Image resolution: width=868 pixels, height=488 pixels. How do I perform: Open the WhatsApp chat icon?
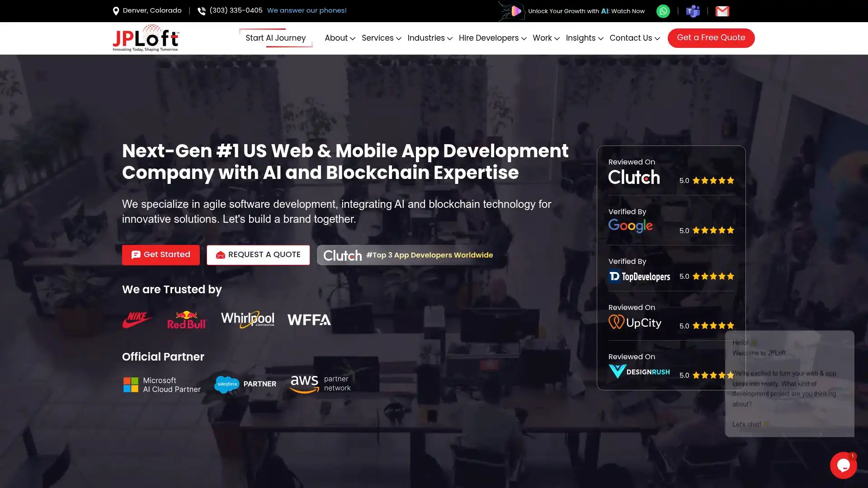[x=663, y=11]
